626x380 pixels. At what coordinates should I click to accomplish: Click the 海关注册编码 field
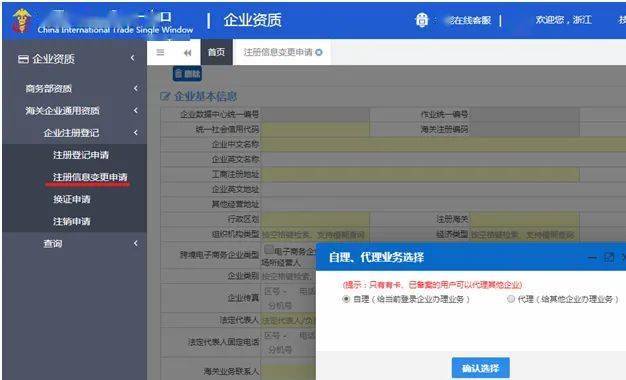coord(524,129)
